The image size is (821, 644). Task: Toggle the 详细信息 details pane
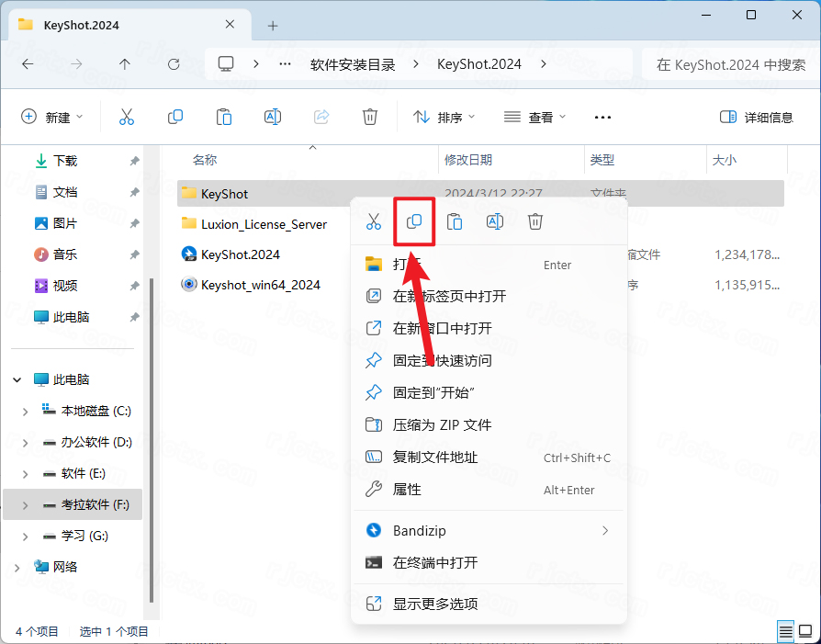coord(756,117)
